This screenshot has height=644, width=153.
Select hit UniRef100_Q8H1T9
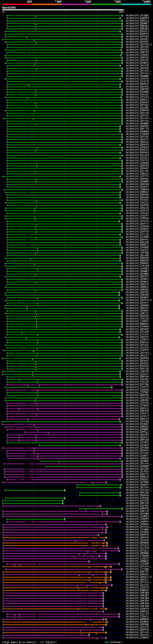point(137,419)
